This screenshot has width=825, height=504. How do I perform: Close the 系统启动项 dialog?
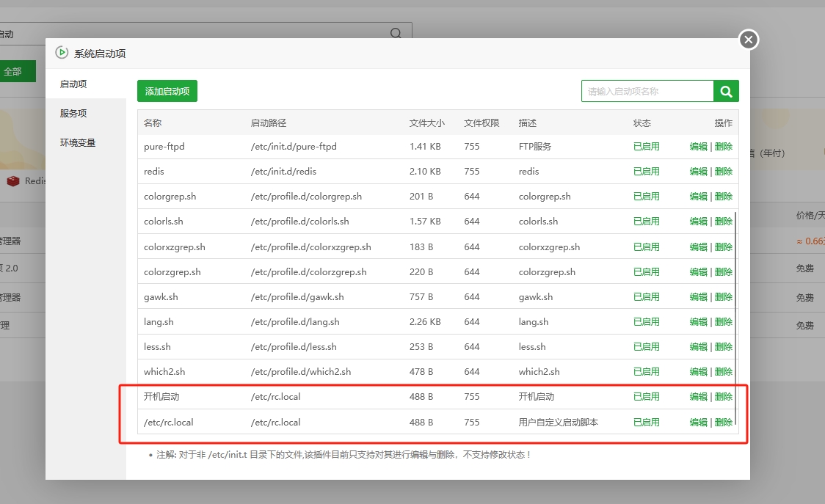coord(748,40)
